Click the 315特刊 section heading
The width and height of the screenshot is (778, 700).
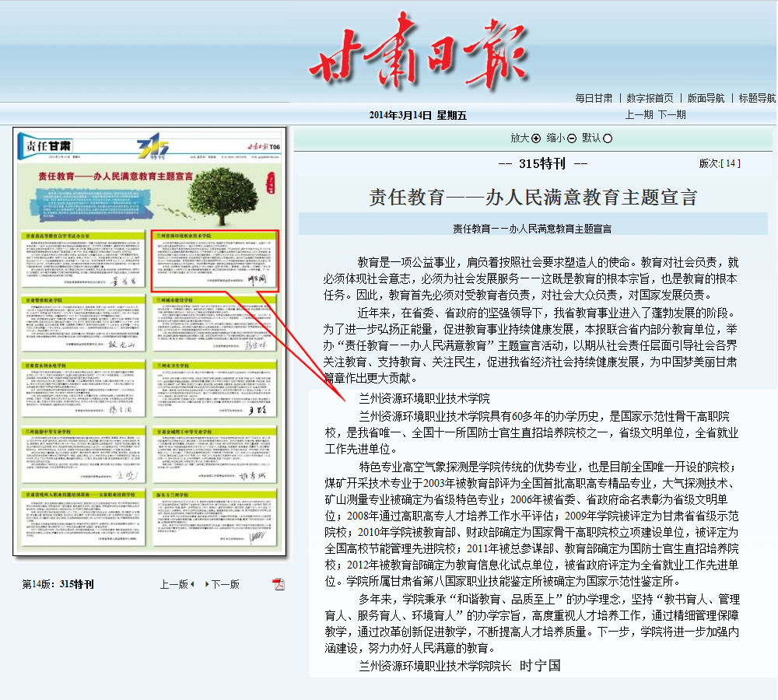pos(542,163)
